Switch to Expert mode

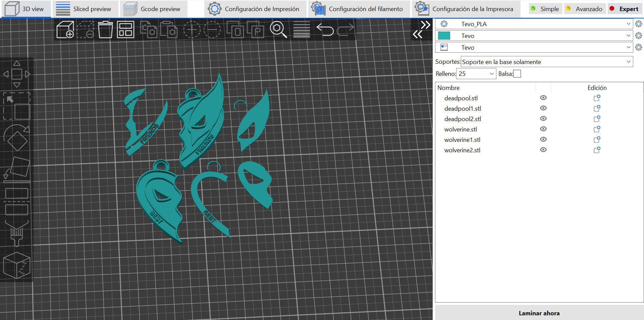click(625, 9)
